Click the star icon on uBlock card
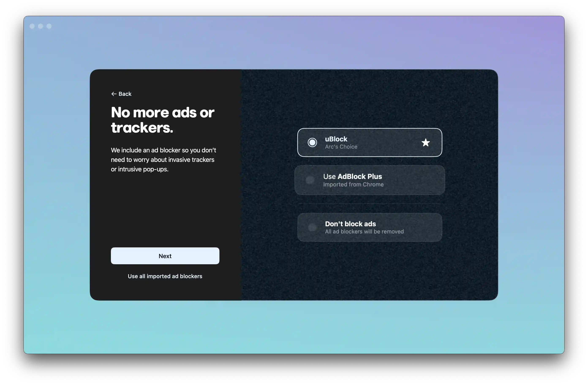 [x=425, y=142]
